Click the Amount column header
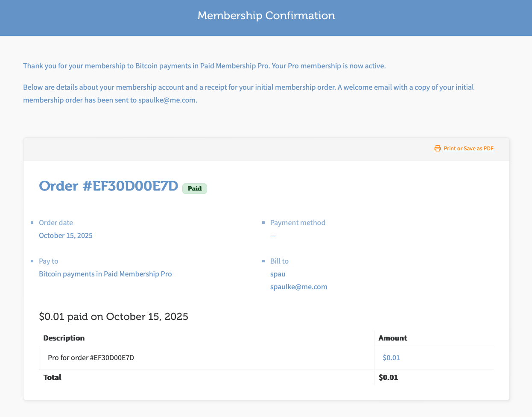 tap(393, 338)
